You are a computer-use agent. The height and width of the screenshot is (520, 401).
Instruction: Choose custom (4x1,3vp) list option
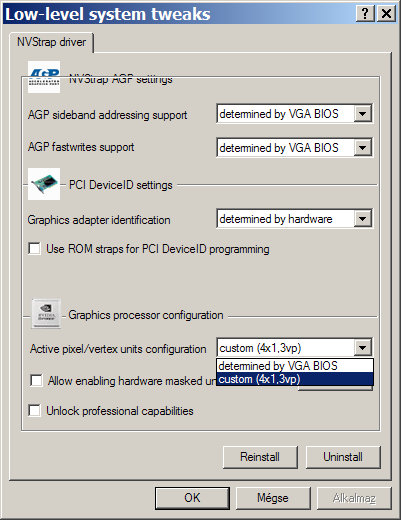click(295, 379)
